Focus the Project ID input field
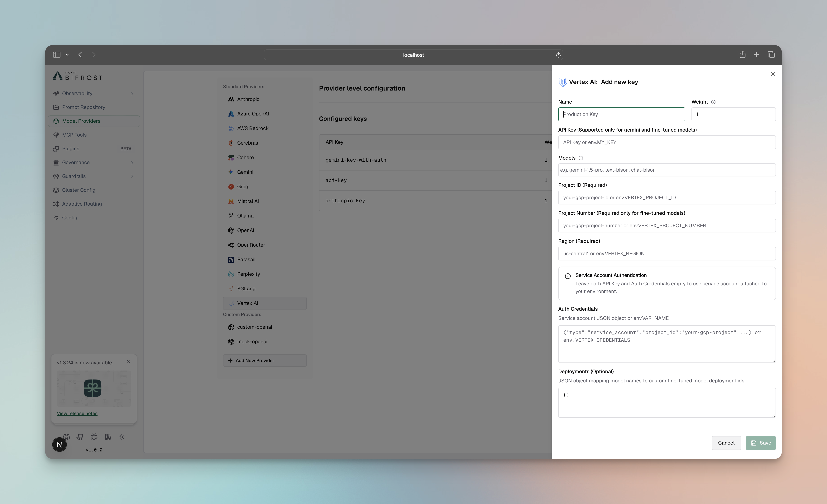Image resolution: width=827 pixels, height=504 pixels. 667,198
